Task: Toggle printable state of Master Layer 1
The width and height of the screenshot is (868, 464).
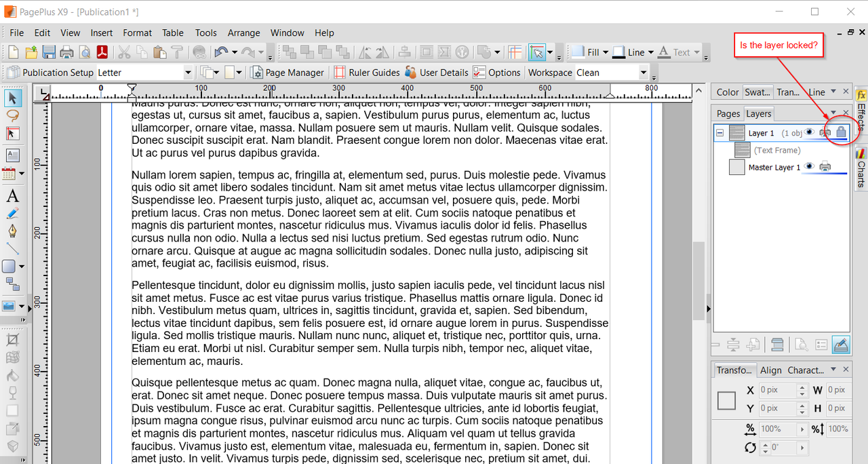Action: (825, 166)
